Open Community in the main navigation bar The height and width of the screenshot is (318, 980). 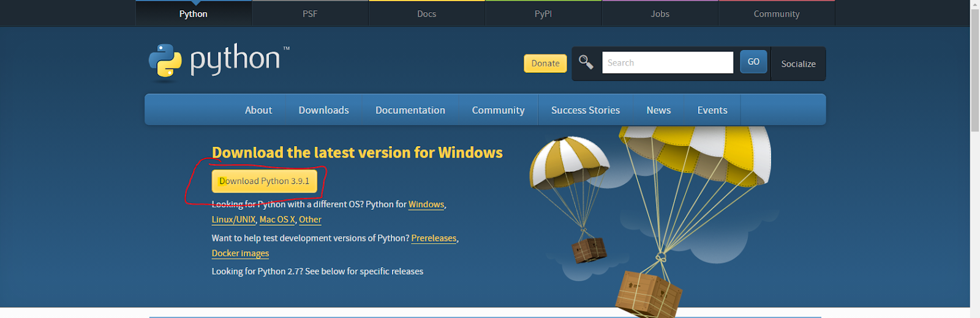[498, 110]
